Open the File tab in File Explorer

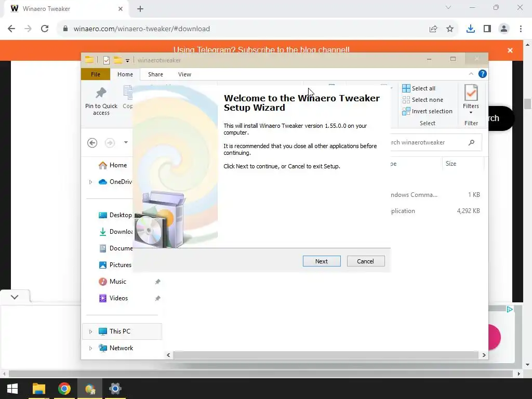(96, 74)
